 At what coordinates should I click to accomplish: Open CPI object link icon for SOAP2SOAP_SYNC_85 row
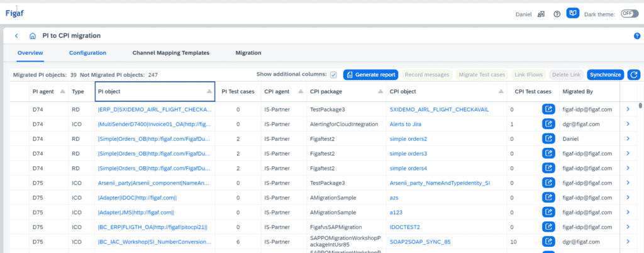pos(548,242)
